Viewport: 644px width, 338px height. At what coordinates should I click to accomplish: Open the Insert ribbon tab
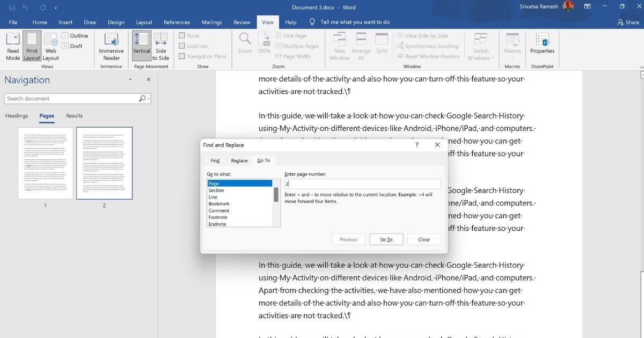[x=65, y=23]
